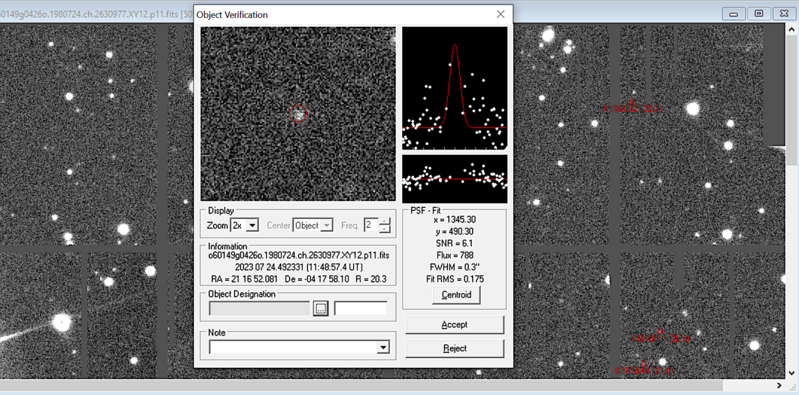Image resolution: width=799 pixels, height=395 pixels.
Task: Click the Fit RMS = 0.175 value
Action: [x=455, y=279]
